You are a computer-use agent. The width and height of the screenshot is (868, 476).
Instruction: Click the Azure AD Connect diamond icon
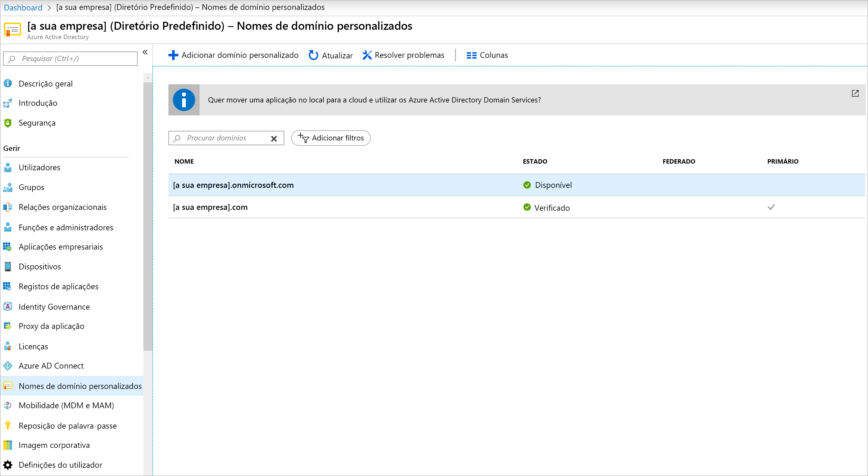click(8, 366)
